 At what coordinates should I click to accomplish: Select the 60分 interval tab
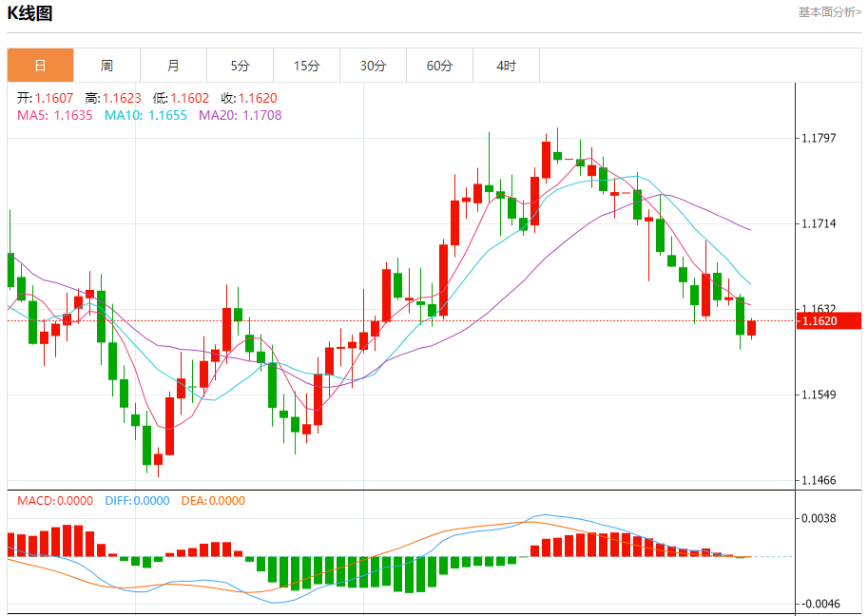click(x=439, y=66)
